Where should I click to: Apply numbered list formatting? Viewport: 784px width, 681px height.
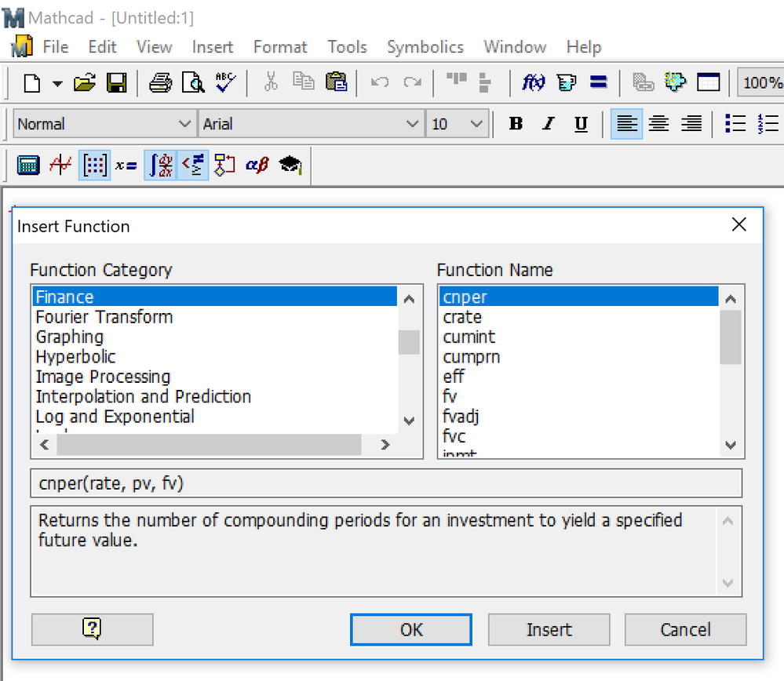(768, 123)
